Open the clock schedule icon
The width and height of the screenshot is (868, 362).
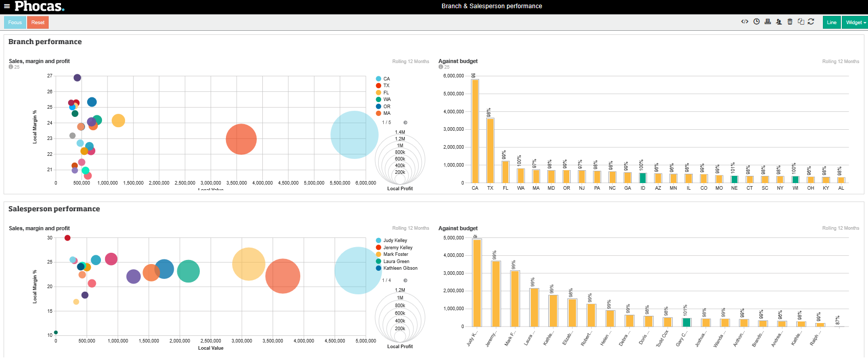tap(756, 22)
